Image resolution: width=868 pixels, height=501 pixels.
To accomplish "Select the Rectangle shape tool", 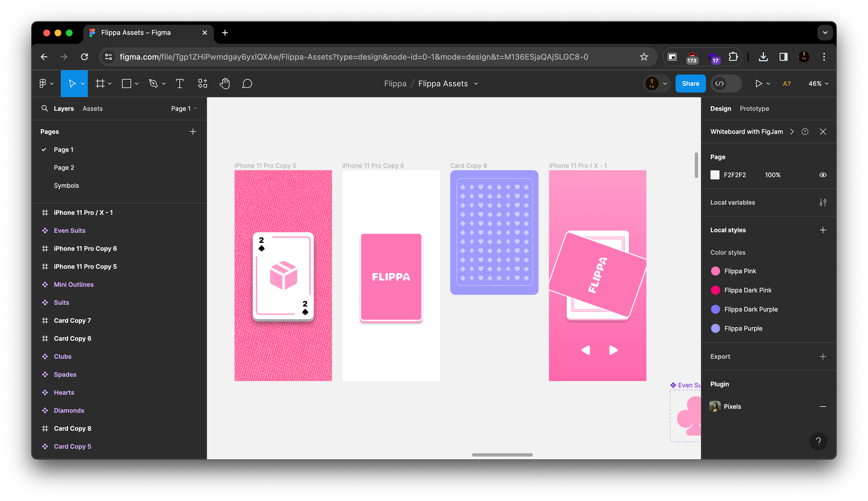I will [x=126, y=83].
